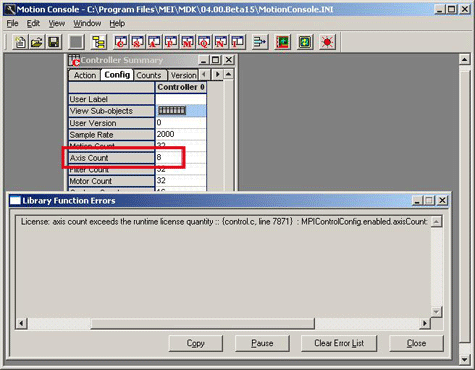Image resolution: width=475 pixels, height=370 pixels.
Task: Click the New file toolbar icon
Action: click(x=20, y=42)
